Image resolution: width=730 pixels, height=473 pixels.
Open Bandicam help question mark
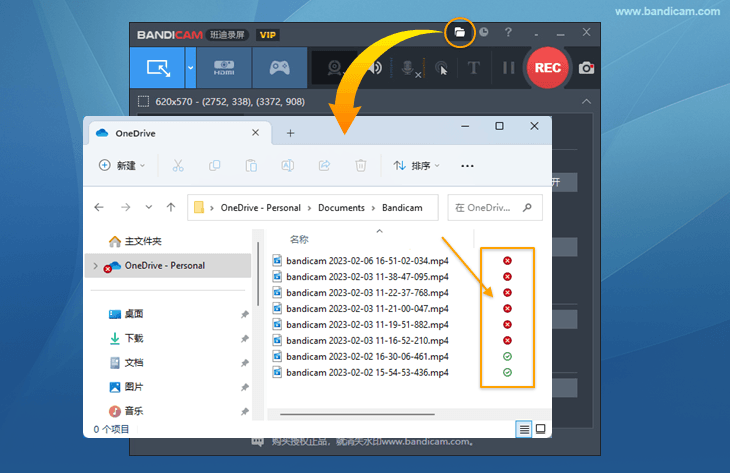[508, 32]
